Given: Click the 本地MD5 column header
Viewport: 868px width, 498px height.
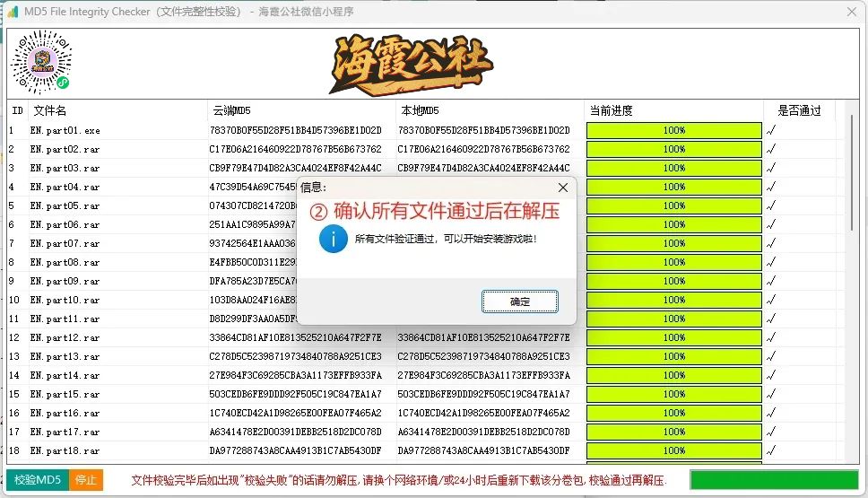Looking at the screenshot, I should [490, 110].
